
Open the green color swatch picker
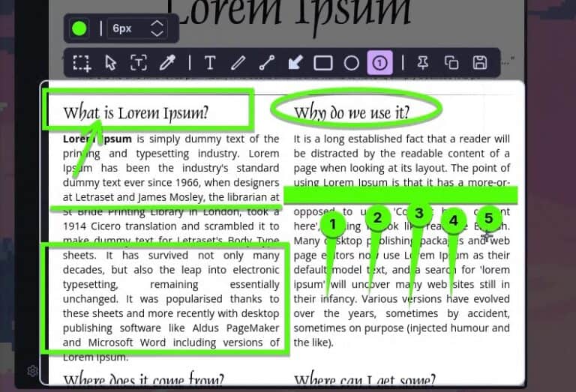coord(79,28)
